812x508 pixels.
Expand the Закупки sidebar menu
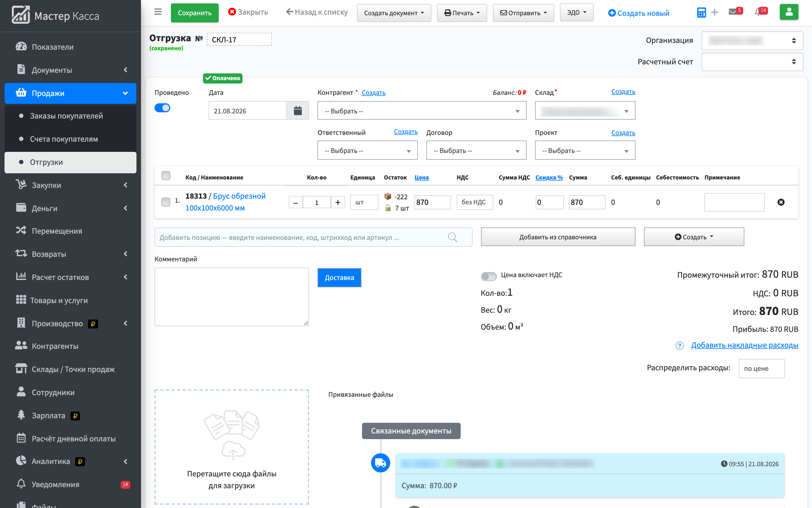70,185
